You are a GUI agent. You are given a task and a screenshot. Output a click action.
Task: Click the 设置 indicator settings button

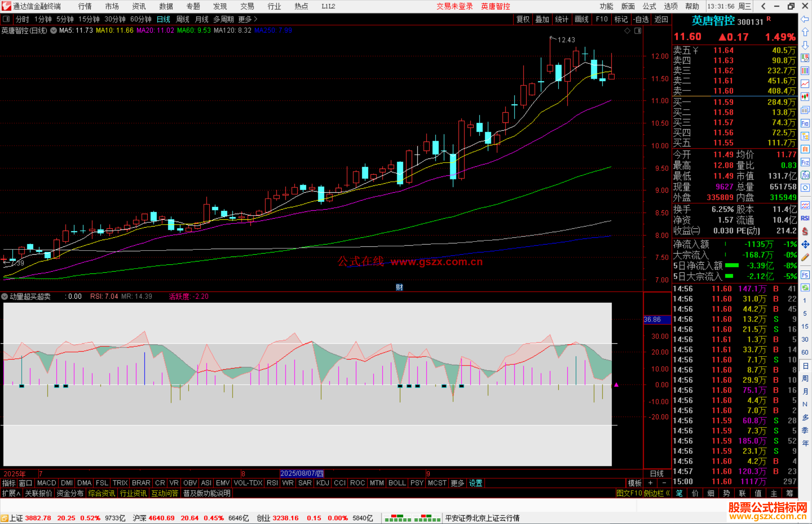click(x=476, y=483)
